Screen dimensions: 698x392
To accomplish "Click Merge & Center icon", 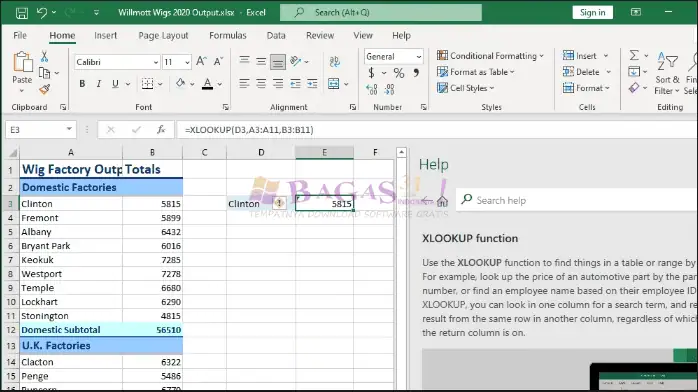I will [333, 84].
